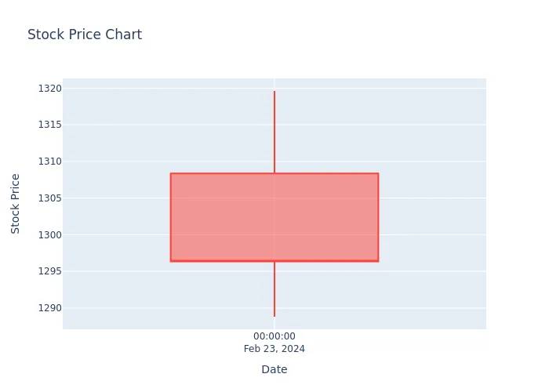Click the red candlestick body
The height and width of the screenshot is (392, 549).
pos(274,217)
